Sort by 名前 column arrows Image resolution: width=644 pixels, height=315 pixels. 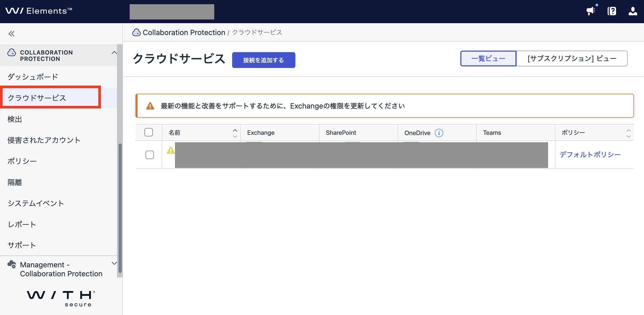pos(235,133)
